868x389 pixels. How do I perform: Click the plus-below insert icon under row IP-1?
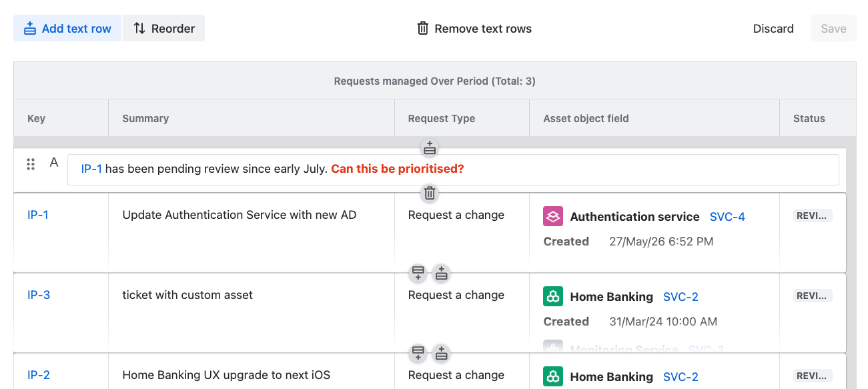point(418,273)
